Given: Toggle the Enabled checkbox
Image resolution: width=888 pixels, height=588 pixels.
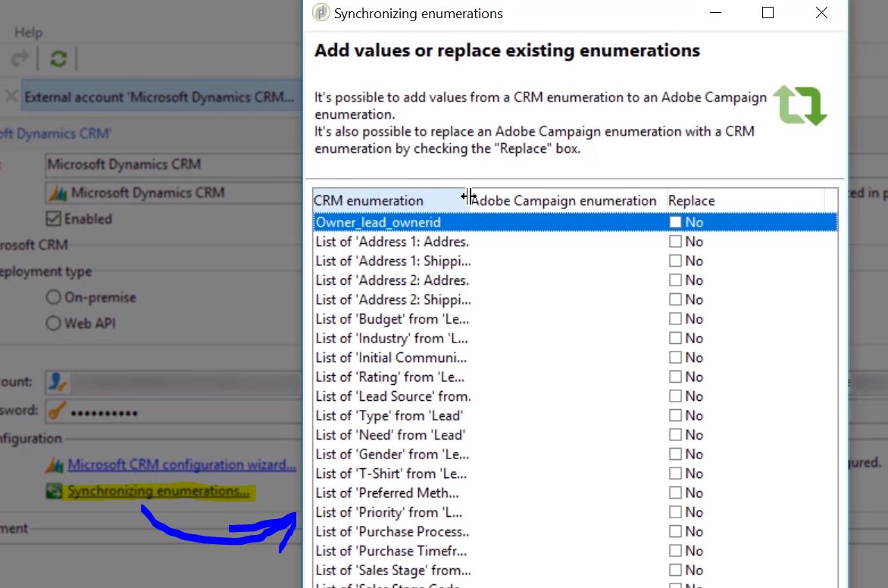Looking at the screenshot, I should (x=53, y=219).
